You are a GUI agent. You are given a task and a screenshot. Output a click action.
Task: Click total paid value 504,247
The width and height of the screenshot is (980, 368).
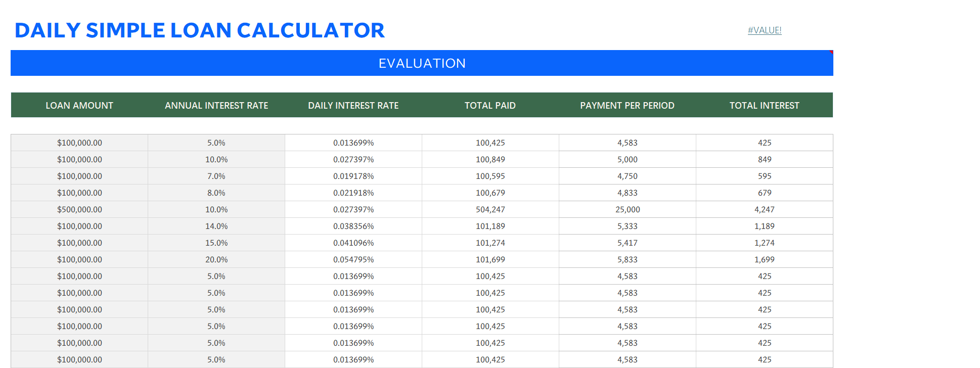[491, 209]
